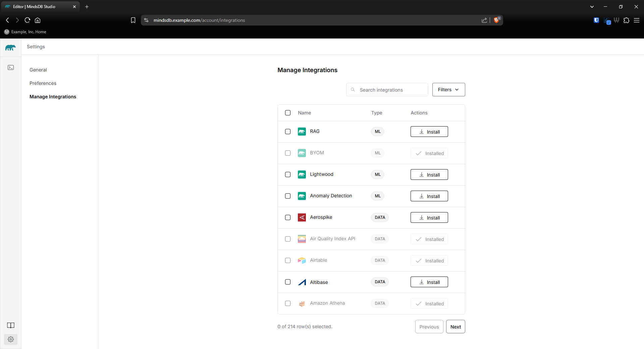The height and width of the screenshot is (349, 644).
Task: Go to General settings section
Action: click(38, 70)
